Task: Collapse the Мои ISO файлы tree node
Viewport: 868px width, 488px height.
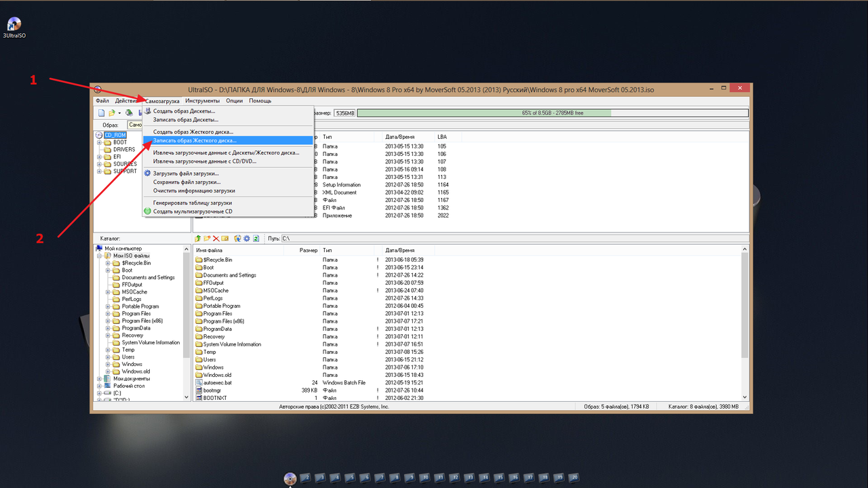Action: point(100,256)
